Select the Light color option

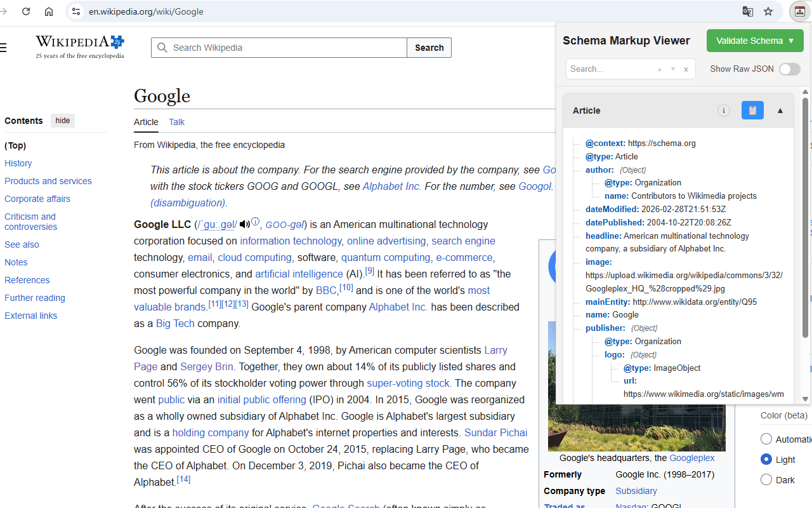pos(766,459)
